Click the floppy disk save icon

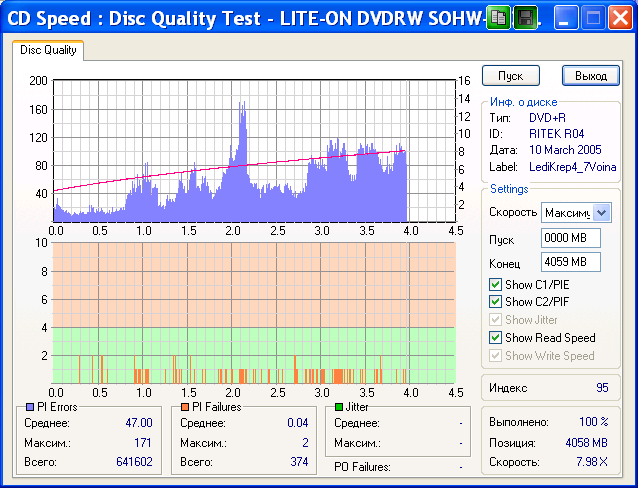point(524,17)
